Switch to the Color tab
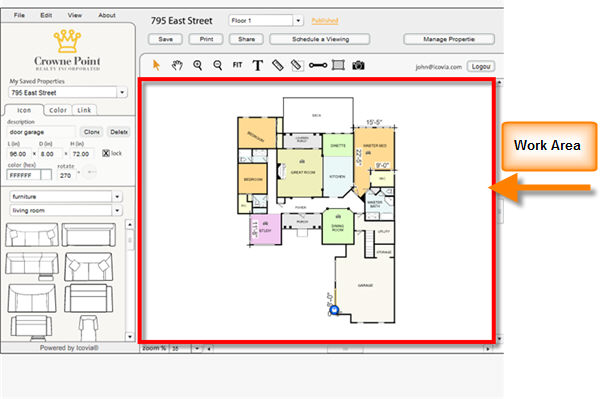 click(x=58, y=110)
